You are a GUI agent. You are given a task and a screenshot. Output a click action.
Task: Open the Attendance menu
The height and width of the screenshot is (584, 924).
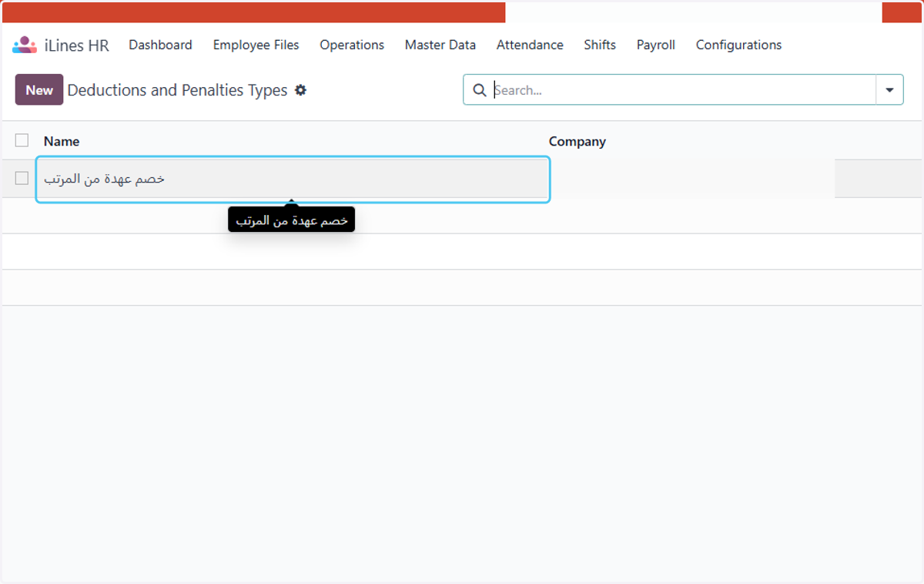click(x=530, y=45)
